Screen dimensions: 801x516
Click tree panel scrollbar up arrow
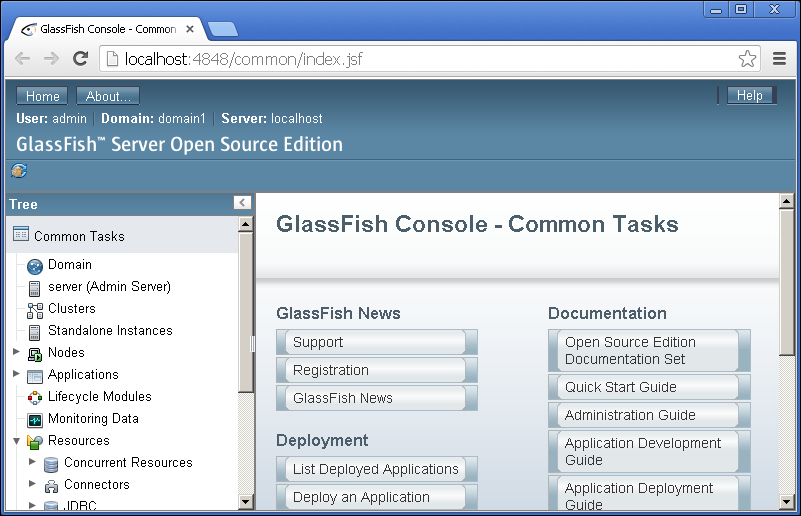click(x=246, y=224)
